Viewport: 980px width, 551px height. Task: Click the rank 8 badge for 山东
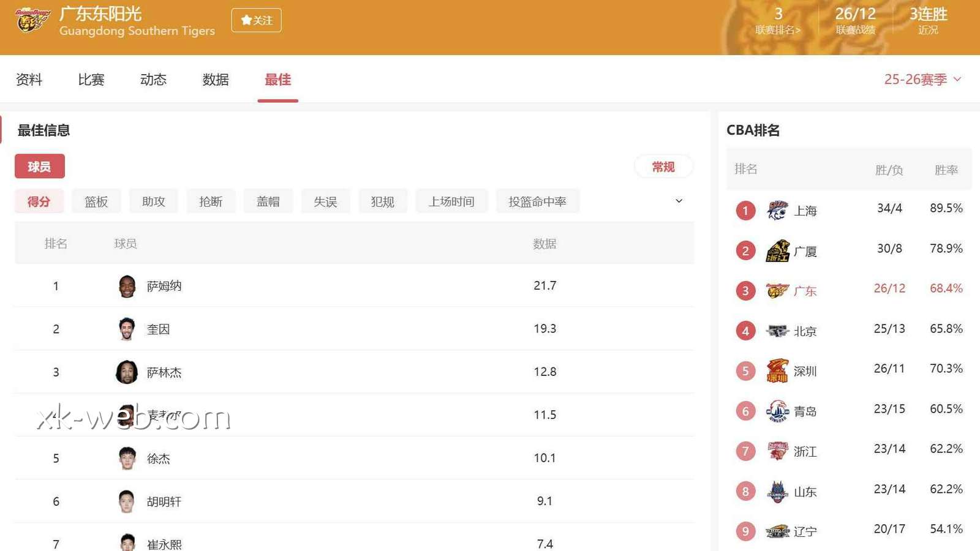pyautogui.click(x=745, y=492)
